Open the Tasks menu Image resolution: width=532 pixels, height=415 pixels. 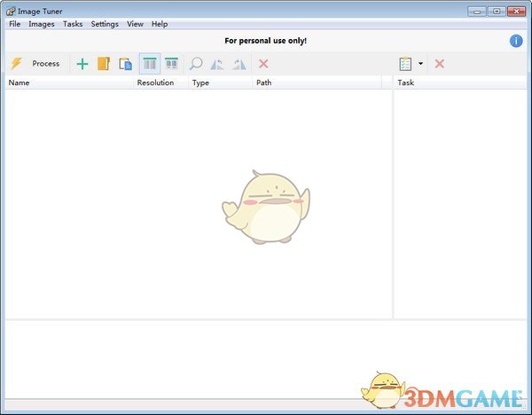click(73, 24)
